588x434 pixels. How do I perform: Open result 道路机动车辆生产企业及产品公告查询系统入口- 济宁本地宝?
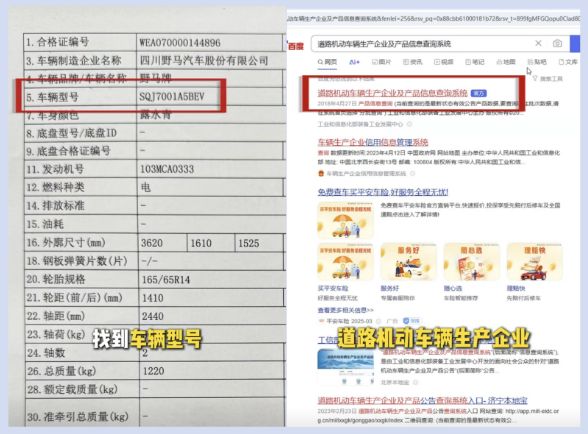pyautogui.click(x=423, y=400)
